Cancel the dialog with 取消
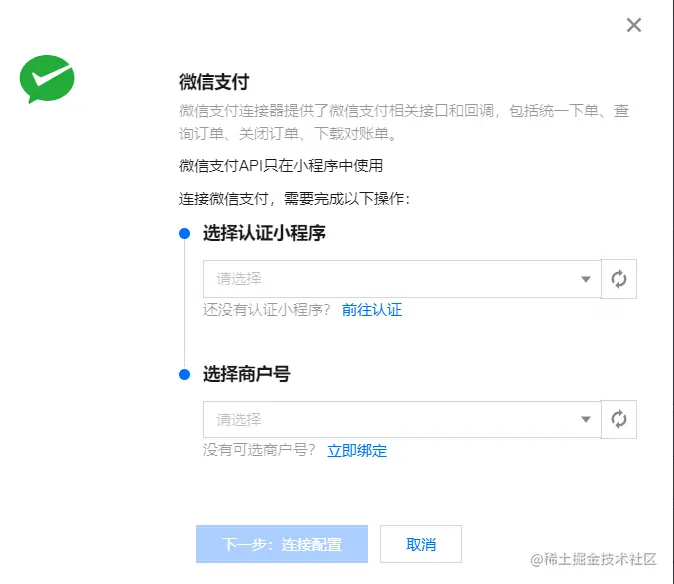This screenshot has width=674, height=584. tap(421, 545)
